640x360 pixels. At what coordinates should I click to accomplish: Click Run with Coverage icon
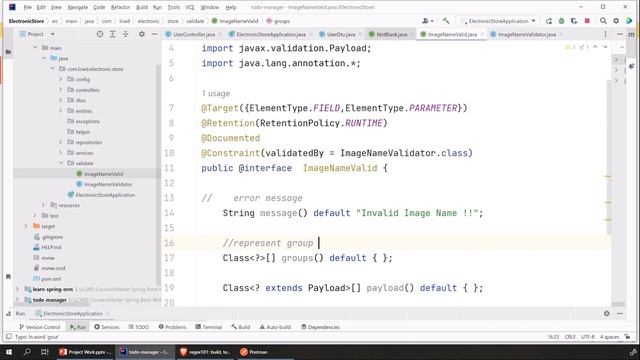(574, 21)
